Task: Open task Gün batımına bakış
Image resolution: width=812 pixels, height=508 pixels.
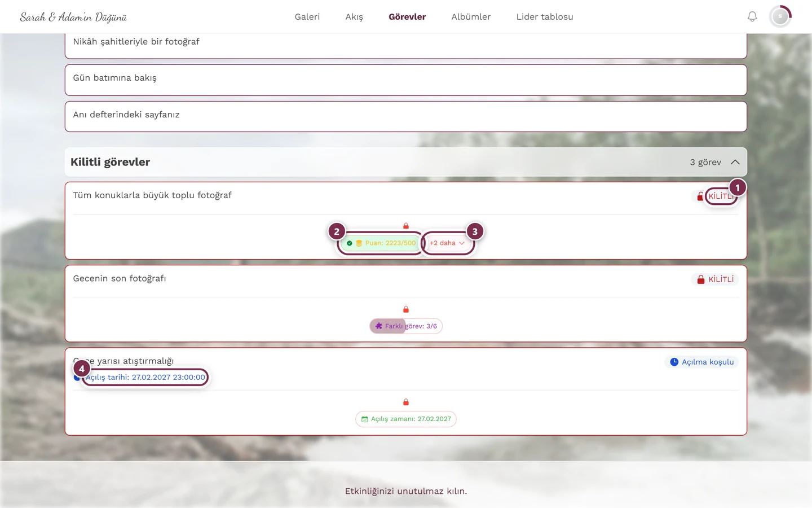Action: 406,80
